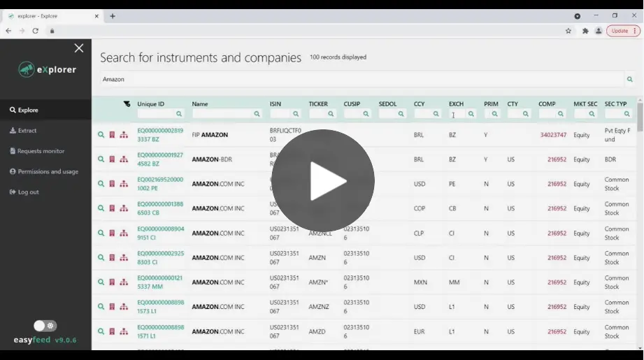This screenshot has width=644, height=360.
Task: Open hierarchy icon for the AMZNZ row
Action: tap(124, 307)
